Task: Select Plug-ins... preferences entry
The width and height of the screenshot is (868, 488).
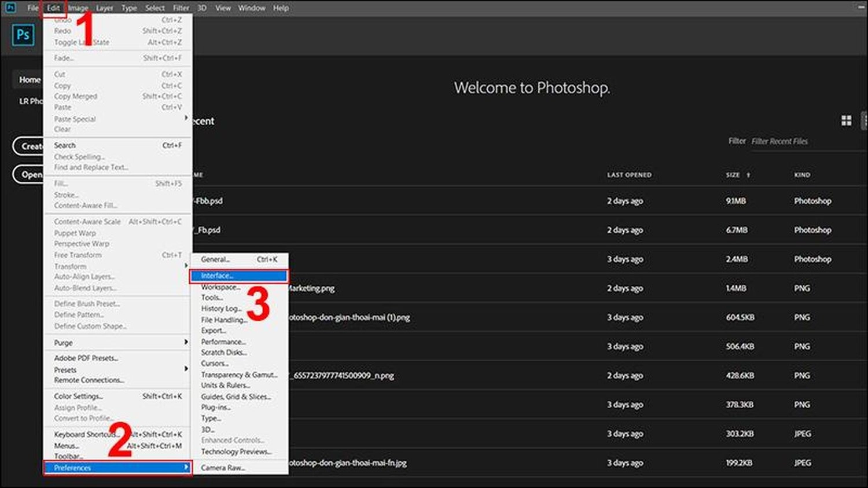Action: (x=240, y=408)
